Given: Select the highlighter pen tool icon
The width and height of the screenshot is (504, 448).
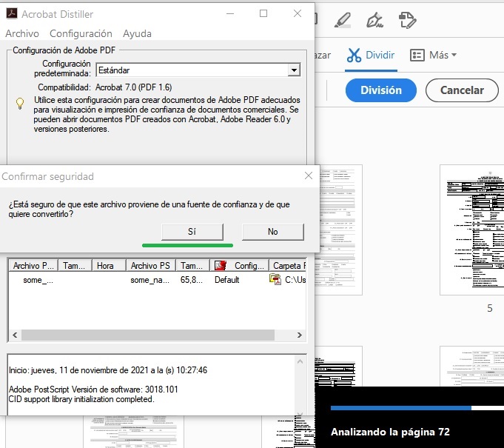Looking at the screenshot, I should pos(343,21).
